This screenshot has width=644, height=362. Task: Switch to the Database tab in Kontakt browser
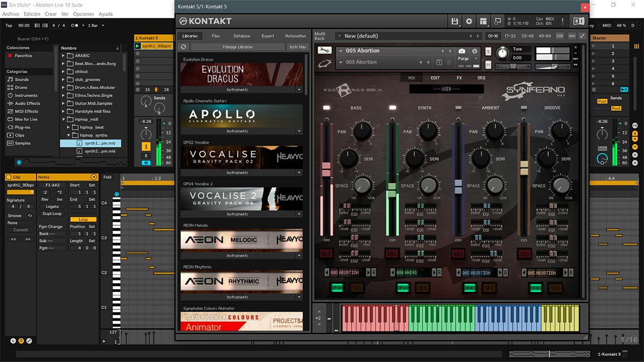pyautogui.click(x=241, y=36)
